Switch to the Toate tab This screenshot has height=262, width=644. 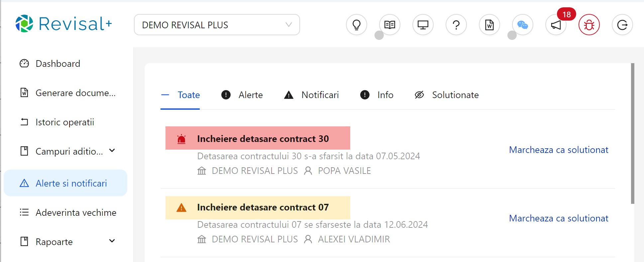pyautogui.click(x=180, y=95)
